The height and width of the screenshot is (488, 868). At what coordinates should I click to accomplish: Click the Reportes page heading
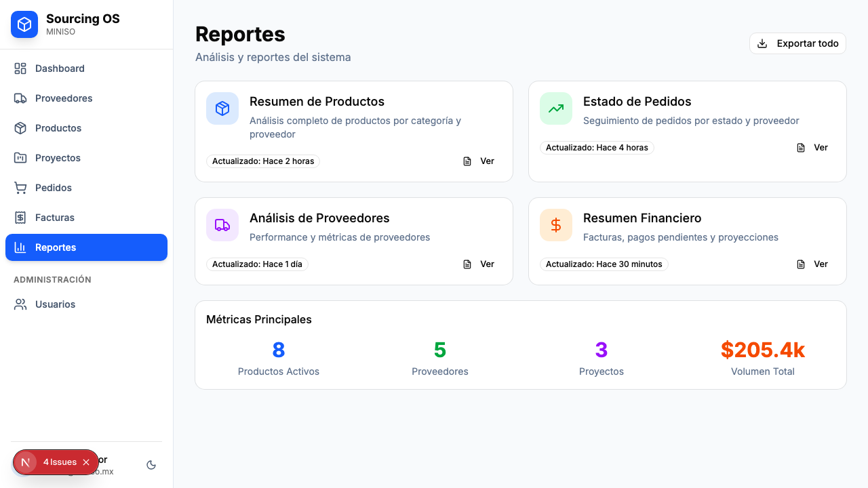pyautogui.click(x=240, y=34)
